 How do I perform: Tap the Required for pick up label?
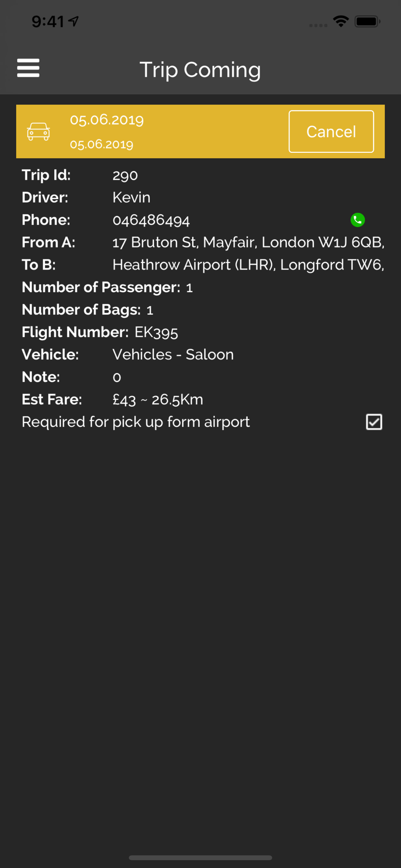[136, 422]
